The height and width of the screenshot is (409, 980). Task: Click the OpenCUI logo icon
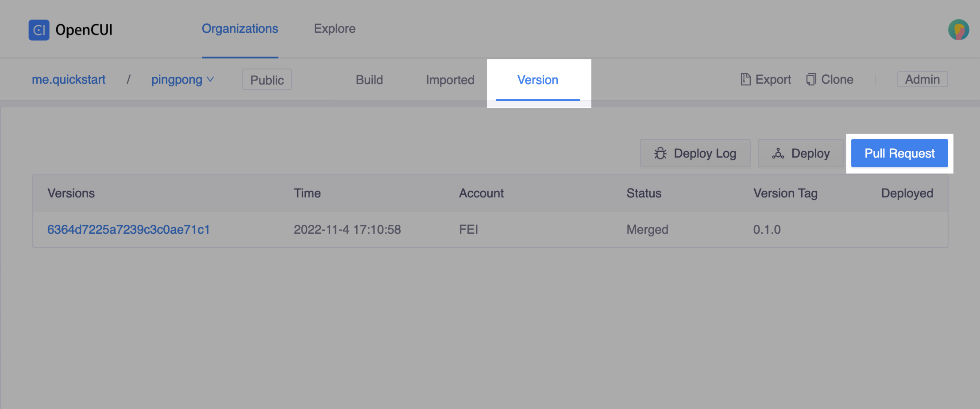click(x=39, y=29)
